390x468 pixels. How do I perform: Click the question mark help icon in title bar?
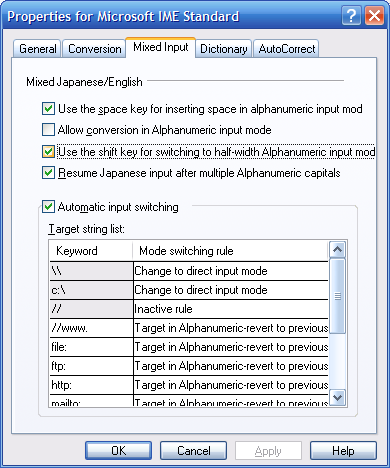tap(351, 16)
